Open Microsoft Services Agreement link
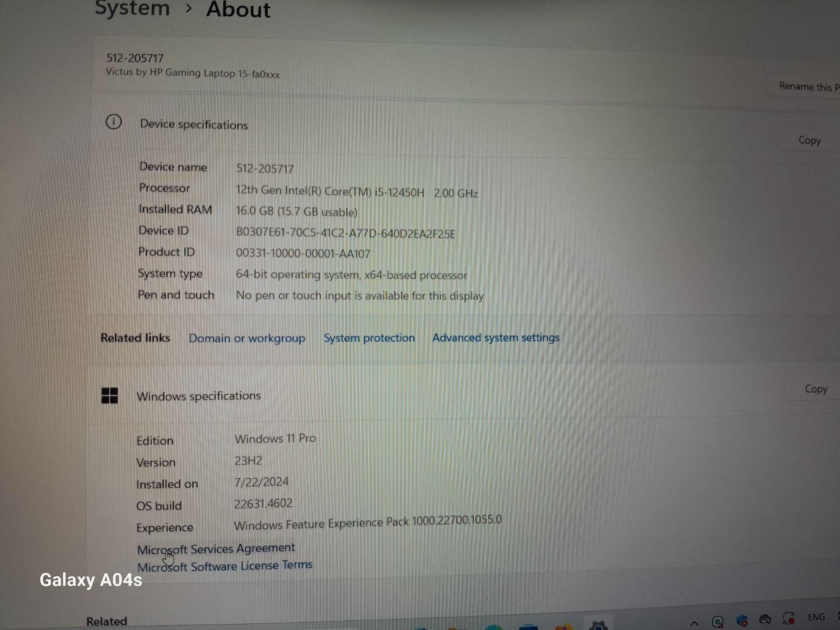This screenshot has height=630, width=840. (216, 548)
